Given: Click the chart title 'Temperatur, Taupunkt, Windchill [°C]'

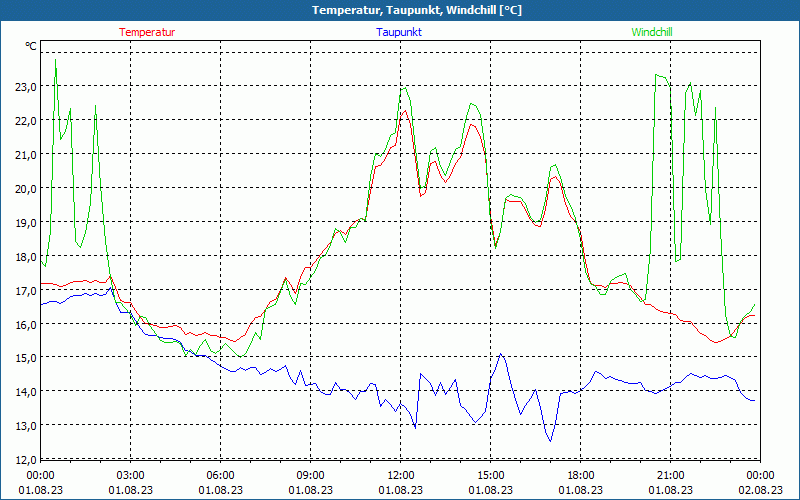Looking at the screenshot, I should (417, 10).
